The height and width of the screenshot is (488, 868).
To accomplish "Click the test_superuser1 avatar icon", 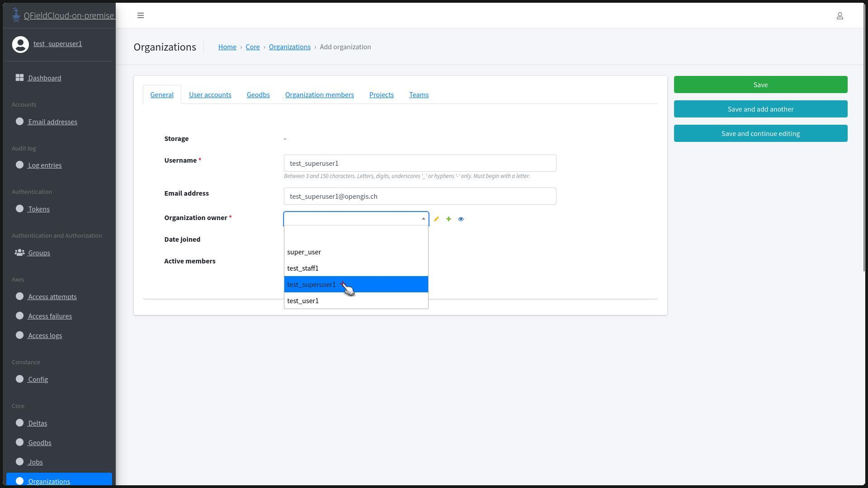I will pyautogui.click(x=20, y=44).
